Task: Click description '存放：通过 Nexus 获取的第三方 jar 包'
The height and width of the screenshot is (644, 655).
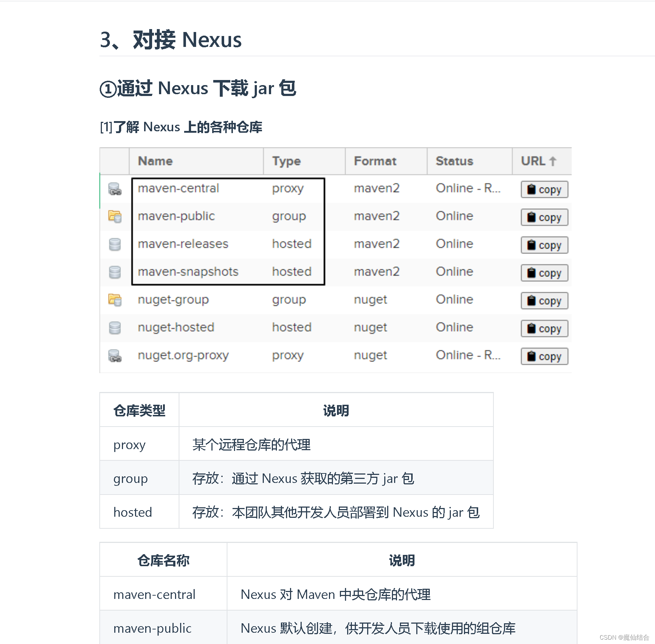Action: (303, 479)
